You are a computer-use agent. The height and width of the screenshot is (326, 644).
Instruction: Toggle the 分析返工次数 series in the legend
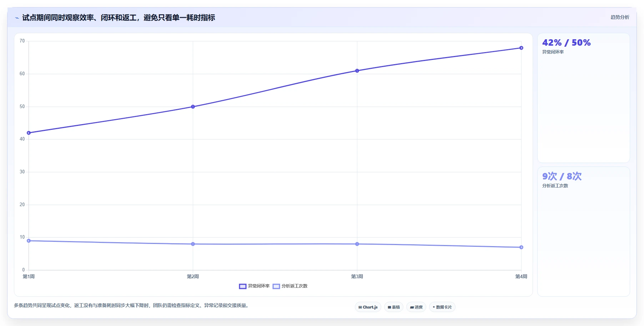[290, 286]
